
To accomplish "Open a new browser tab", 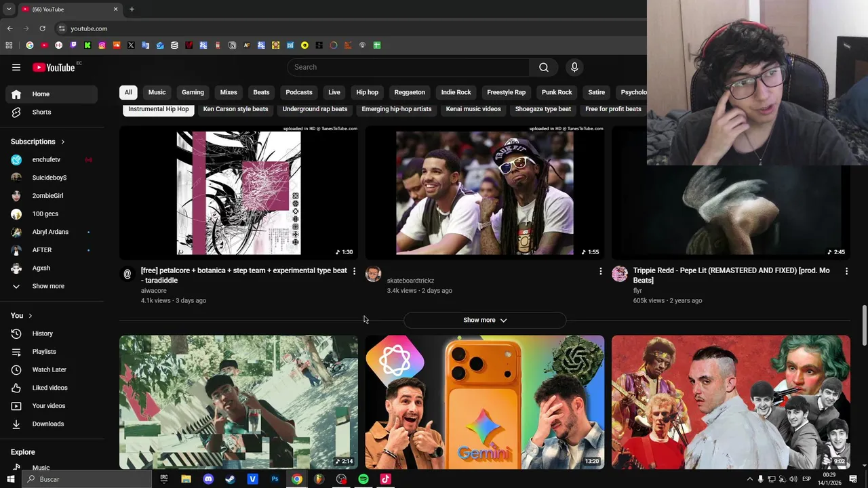I will (132, 9).
